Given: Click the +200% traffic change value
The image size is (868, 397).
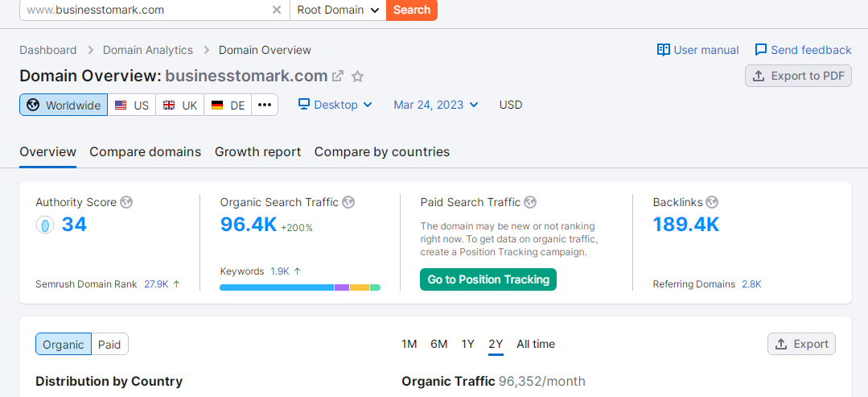Looking at the screenshot, I should [297, 228].
